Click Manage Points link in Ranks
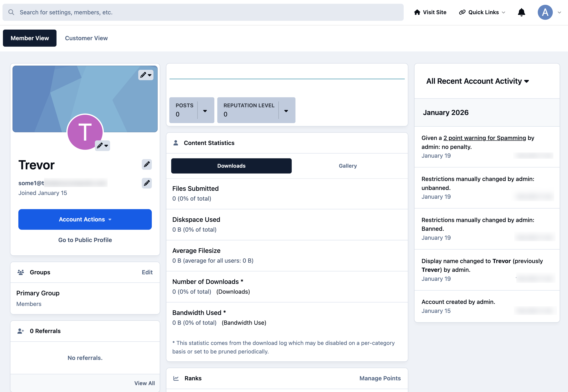This screenshot has height=392, width=568. pyautogui.click(x=380, y=378)
